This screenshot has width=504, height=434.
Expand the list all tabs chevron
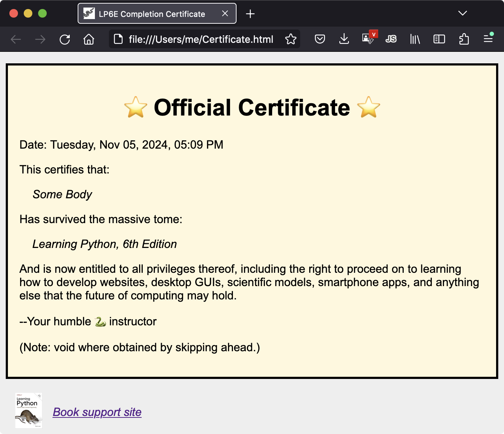(x=462, y=13)
